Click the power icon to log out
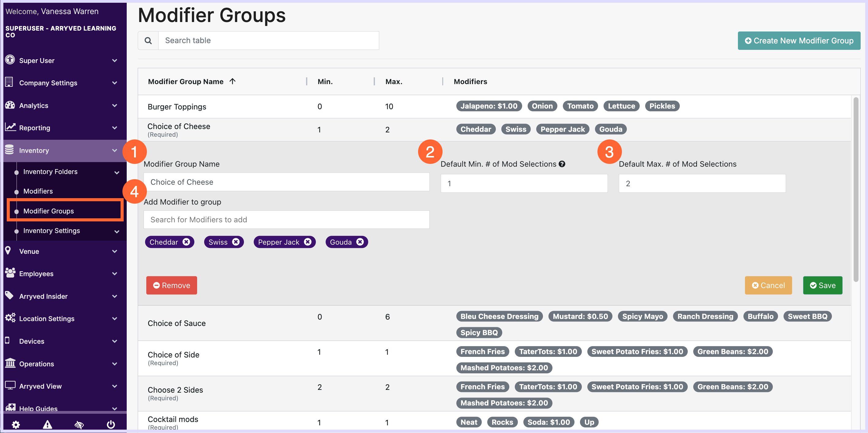 [x=111, y=424]
